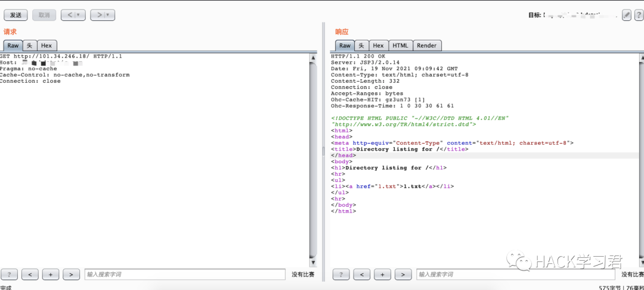Click the 请求 (Request) panel heading
This screenshot has height=290, width=644.
(10, 32)
